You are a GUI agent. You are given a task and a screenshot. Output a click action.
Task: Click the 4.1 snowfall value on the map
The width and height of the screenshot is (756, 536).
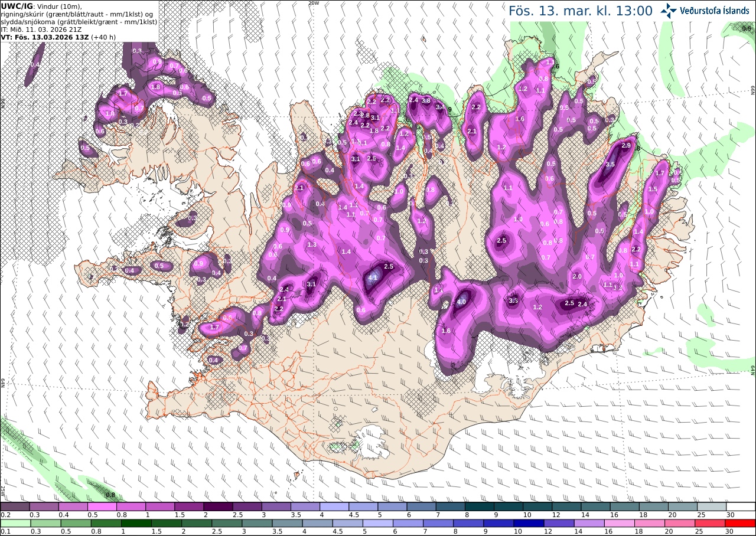point(373,277)
